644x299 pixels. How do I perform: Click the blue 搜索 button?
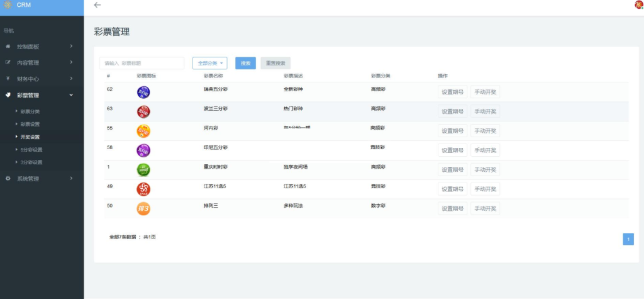(245, 63)
